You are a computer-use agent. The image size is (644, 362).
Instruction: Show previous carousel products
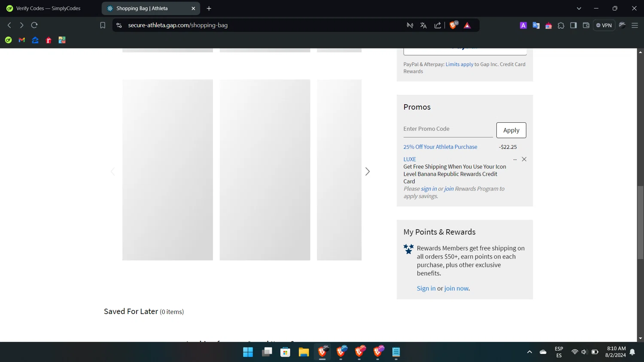pos(113,172)
